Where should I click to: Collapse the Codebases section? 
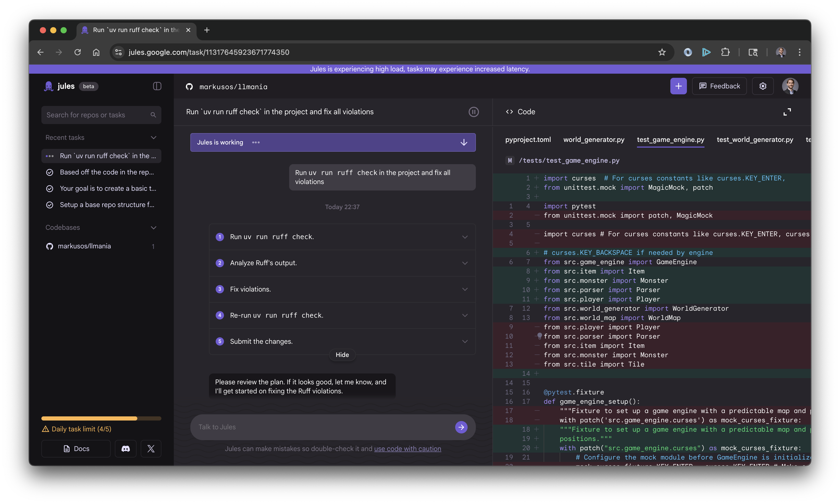tap(154, 227)
